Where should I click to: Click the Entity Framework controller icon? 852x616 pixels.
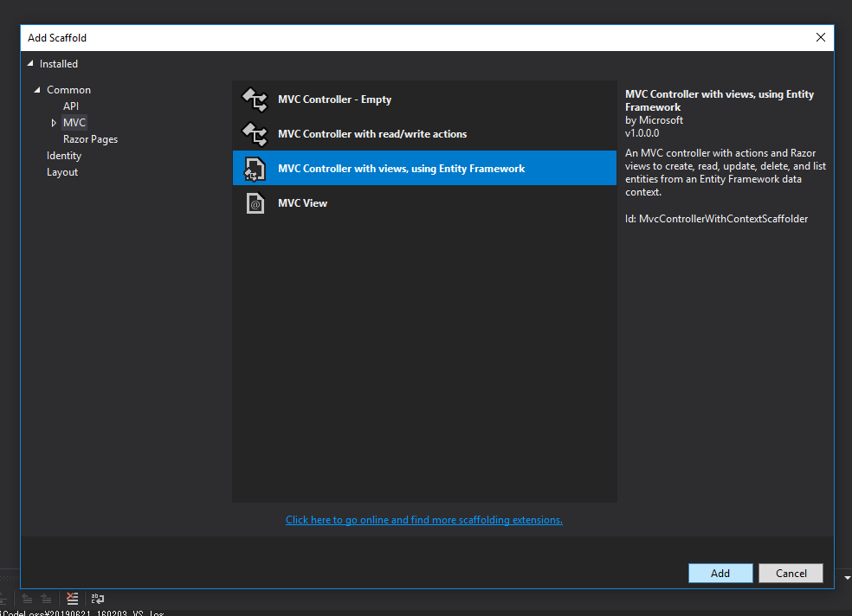click(x=255, y=169)
